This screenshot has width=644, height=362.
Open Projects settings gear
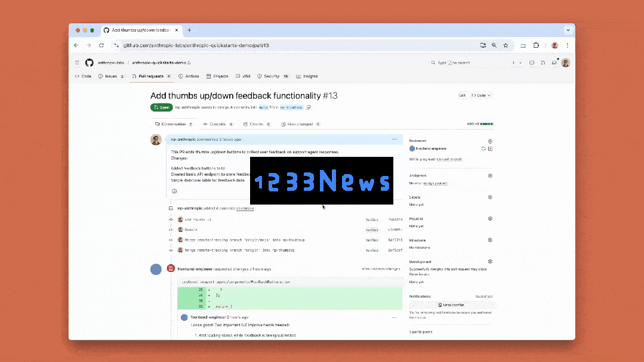coord(490,219)
